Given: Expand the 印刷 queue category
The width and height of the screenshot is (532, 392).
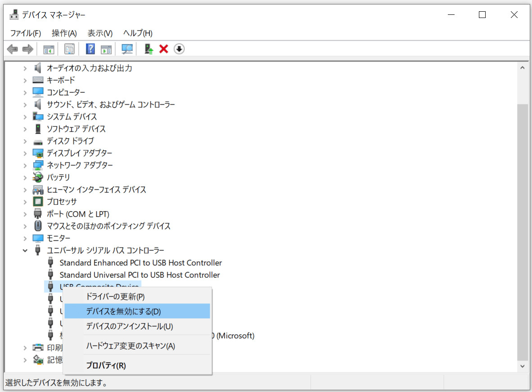Looking at the screenshot, I should point(25,348).
